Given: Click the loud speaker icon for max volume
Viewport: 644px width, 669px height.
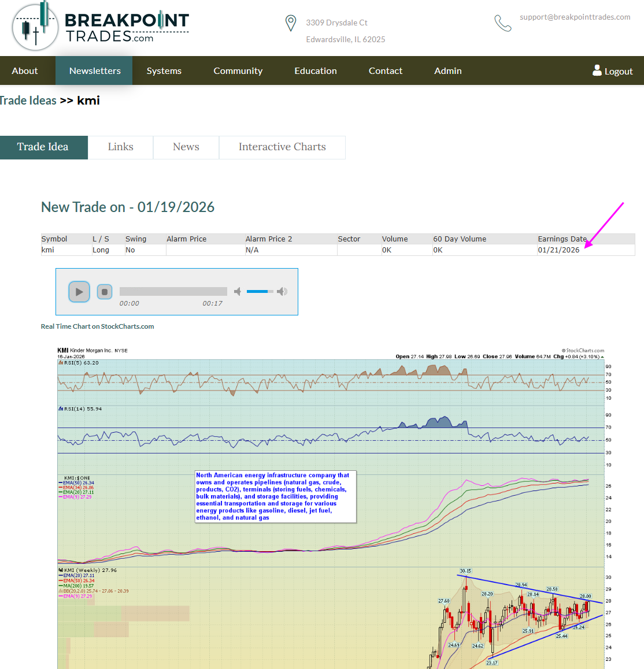Looking at the screenshot, I should point(282,292).
